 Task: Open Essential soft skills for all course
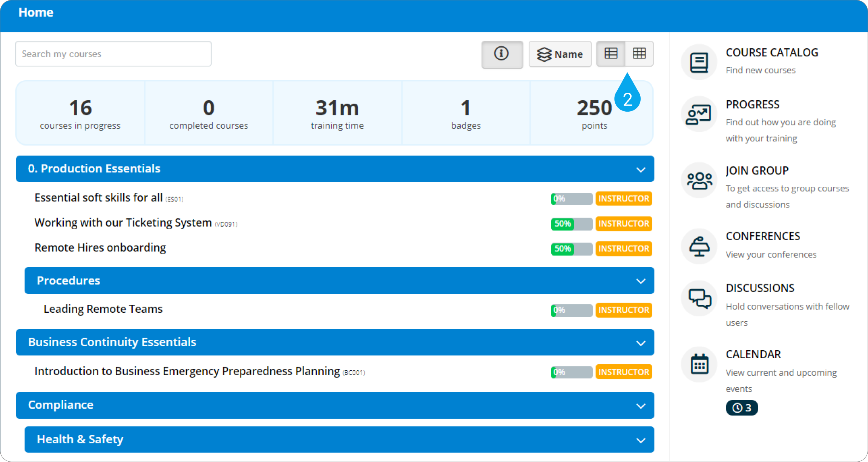pyautogui.click(x=98, y=198)
